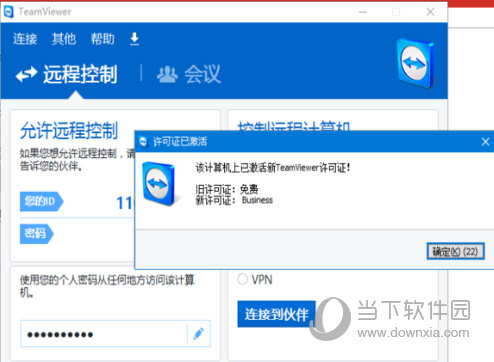Click the 新许可证: Business text
This screenshot has height=362, width=494.
point(234,200)
